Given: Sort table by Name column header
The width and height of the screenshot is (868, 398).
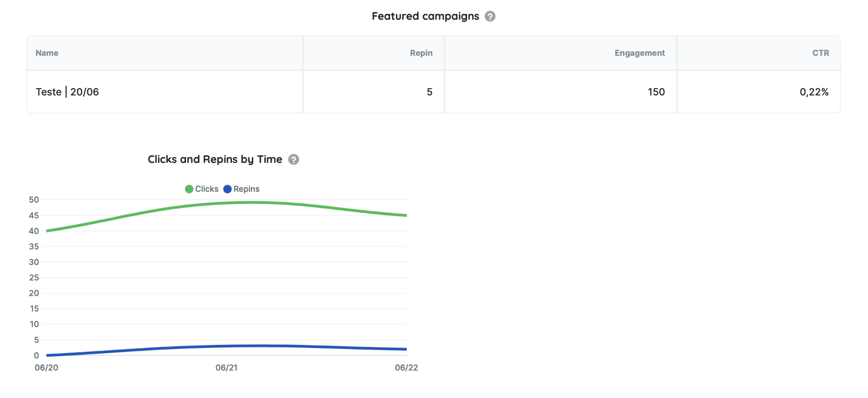Looking at the screenshot, I should pos(47,53).
